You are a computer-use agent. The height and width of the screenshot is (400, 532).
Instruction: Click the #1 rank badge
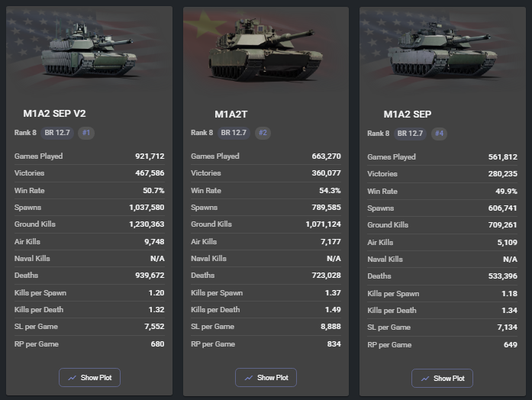coord(86,133)
